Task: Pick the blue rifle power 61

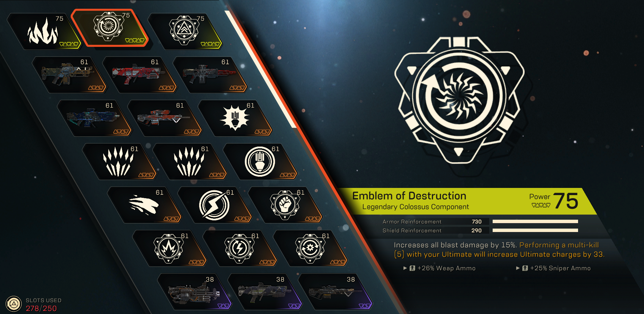Action: tap(94, 118)
